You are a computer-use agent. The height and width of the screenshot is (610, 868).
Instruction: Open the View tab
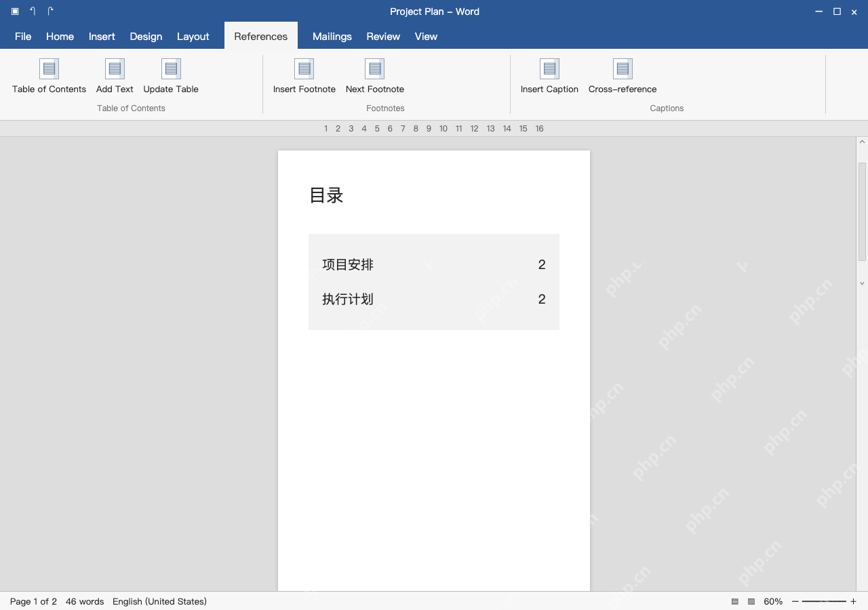coord(426,37)
